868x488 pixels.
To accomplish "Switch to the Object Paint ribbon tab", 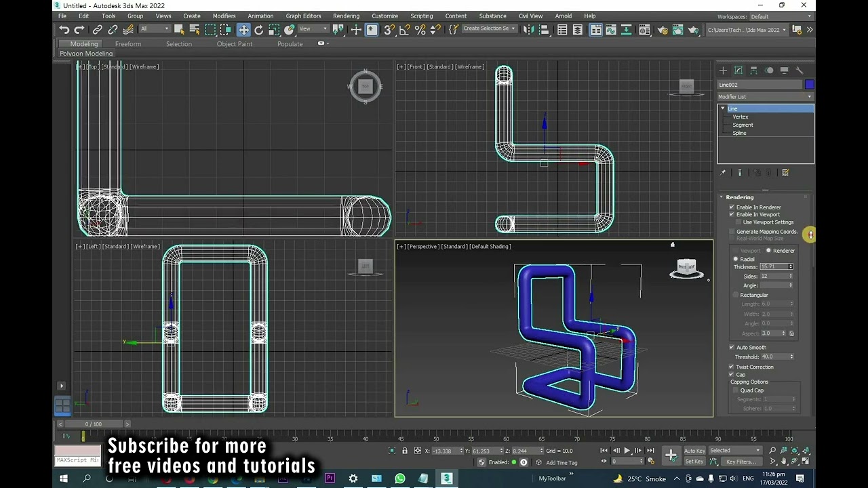I will pyautogui.click(x=235, y=44).
